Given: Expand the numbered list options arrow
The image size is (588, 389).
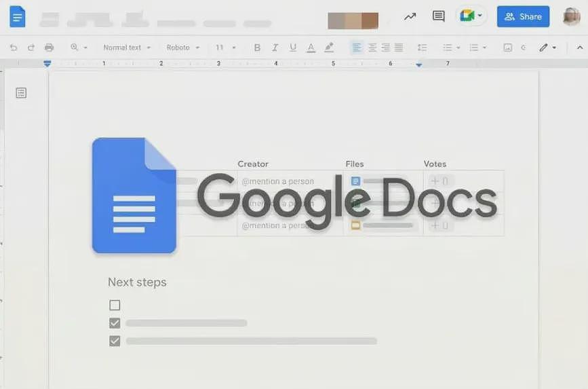Looking at the screenshot, I should 484,48.
